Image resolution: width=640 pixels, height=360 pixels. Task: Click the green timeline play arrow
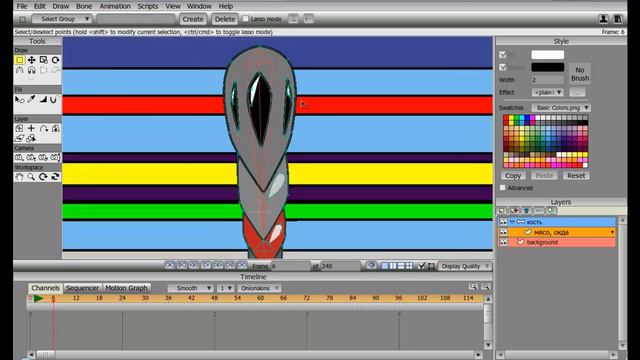tap(38, 298)
